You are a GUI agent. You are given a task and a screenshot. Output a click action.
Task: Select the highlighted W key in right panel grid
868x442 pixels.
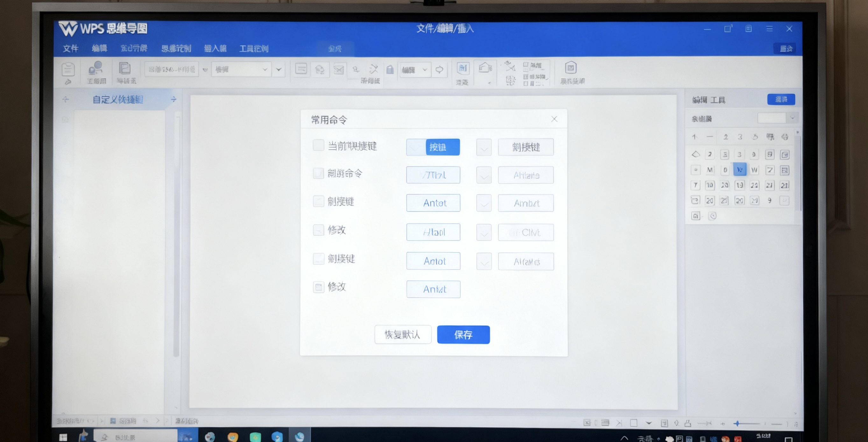click(740, 170)
